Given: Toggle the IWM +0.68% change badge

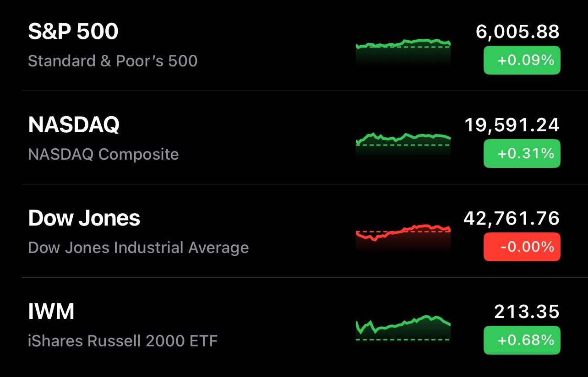Looking at the screenshot, I should click(x=522, y=340).
